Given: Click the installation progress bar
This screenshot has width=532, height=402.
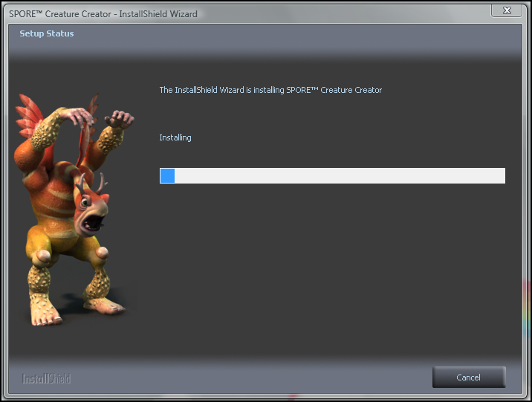Looking at the screenshot, I should click(x=332, y=175).
